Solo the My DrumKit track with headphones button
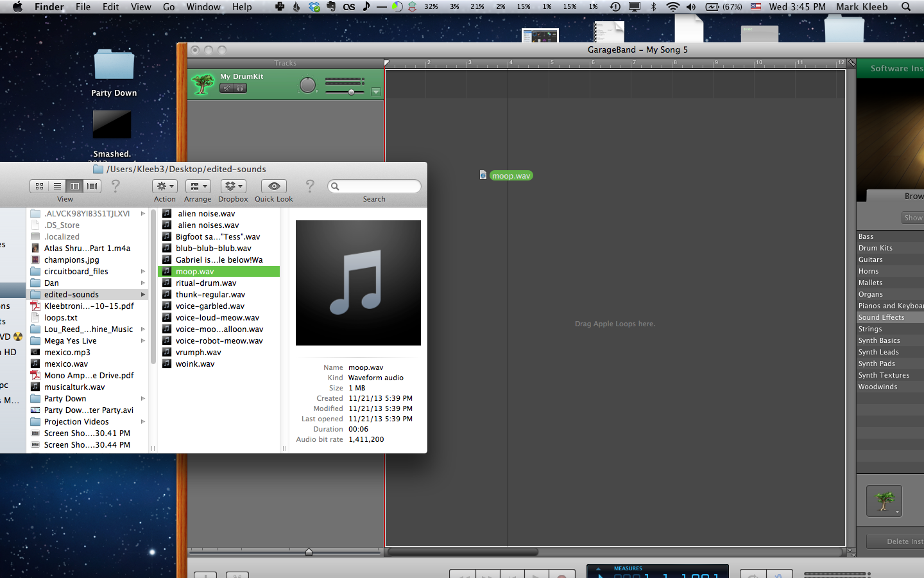The height and width of the screenshot is (578, 924). (x=240, y=88)
